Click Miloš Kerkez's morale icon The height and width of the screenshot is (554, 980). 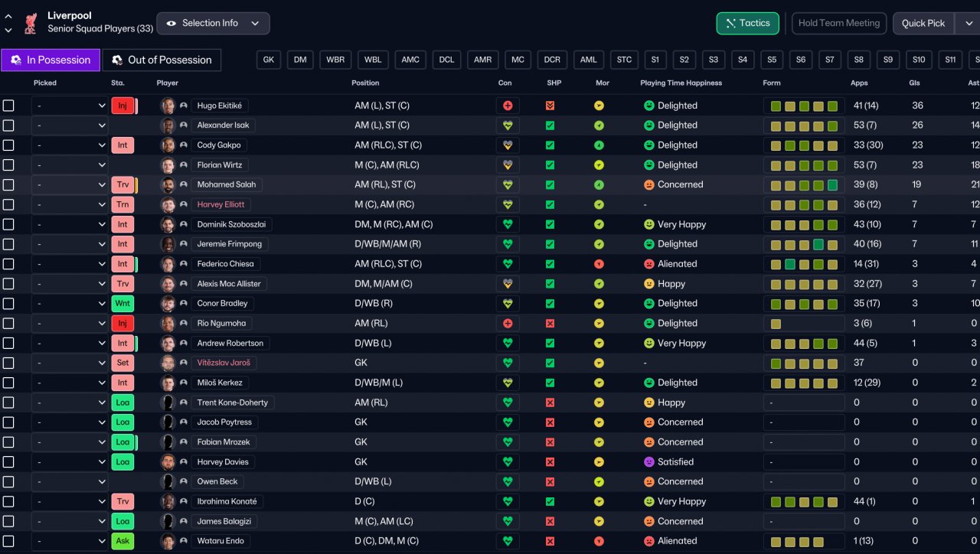coord(599,383)
